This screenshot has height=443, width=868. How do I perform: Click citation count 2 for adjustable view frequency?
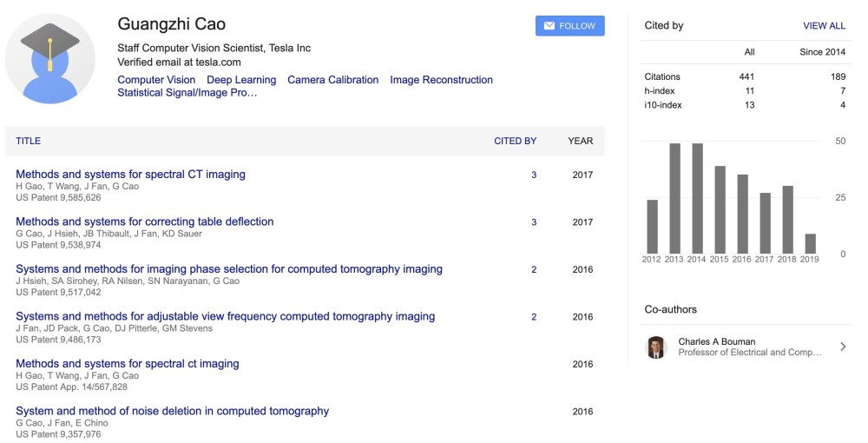(534, 317)
